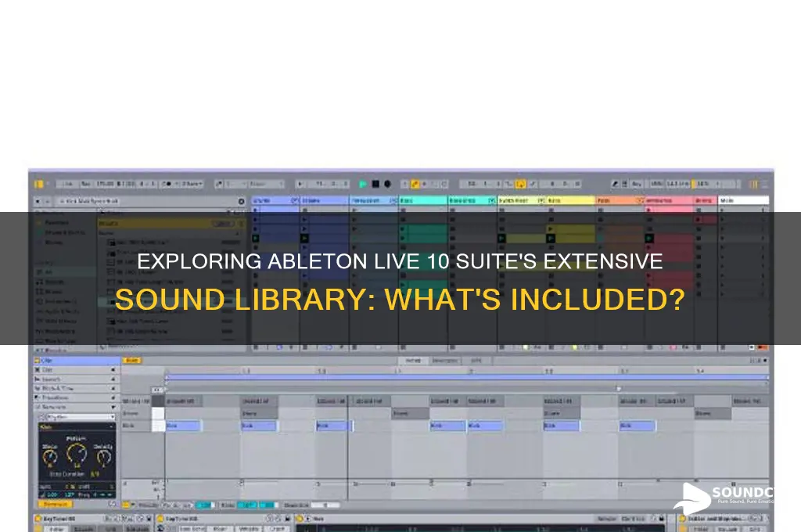Viewport: 801px width, 532px height.
Task: Toggle the yellow browser button at top-left
Action: (x=39, y=184)
